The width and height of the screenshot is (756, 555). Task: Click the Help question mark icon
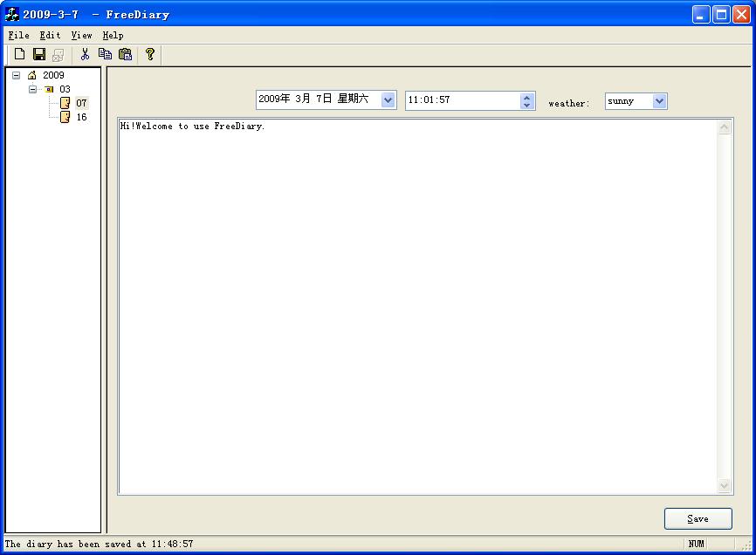(x=150, y=54)
